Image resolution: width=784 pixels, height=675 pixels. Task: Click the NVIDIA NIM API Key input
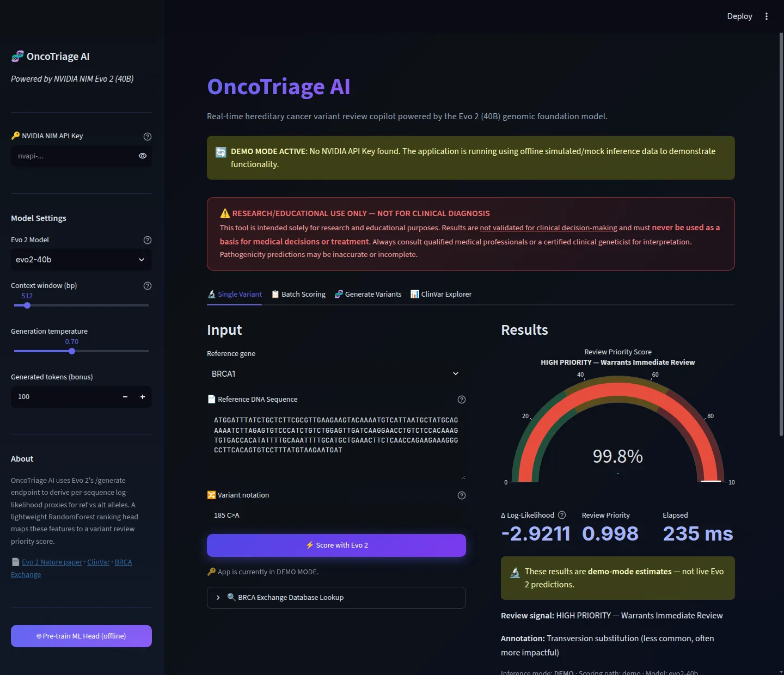pyautogui.click(x=73, y=156)
